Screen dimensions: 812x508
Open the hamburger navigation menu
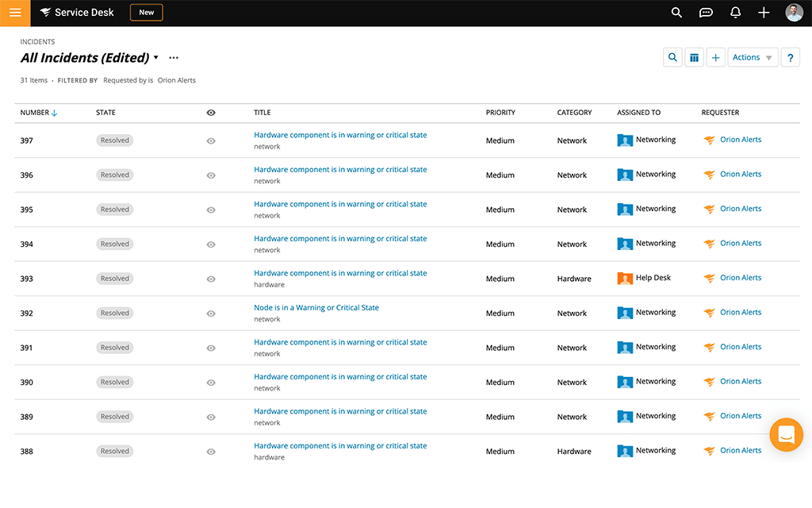coord(15,13)
